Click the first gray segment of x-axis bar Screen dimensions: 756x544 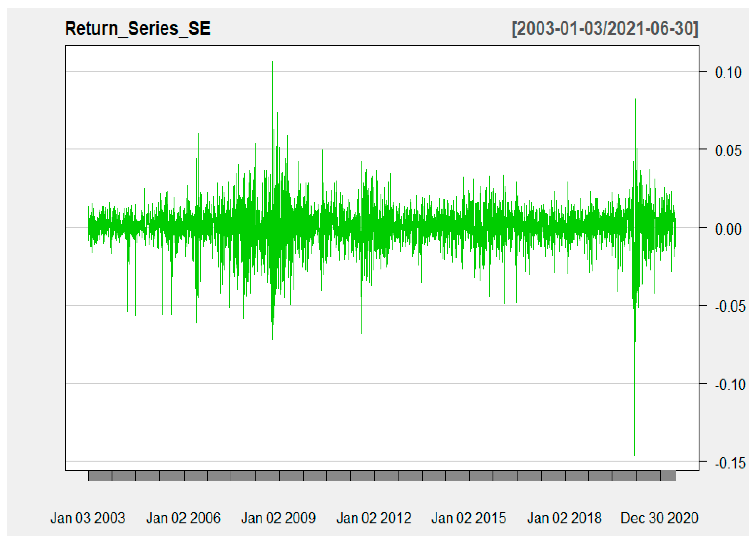[x=100, y=476]
